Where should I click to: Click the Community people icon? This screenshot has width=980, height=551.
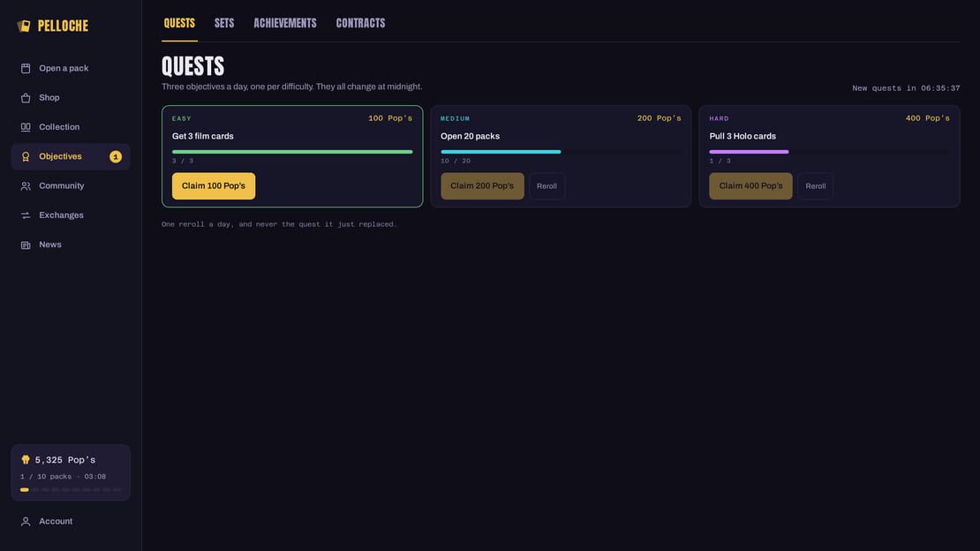26,185
